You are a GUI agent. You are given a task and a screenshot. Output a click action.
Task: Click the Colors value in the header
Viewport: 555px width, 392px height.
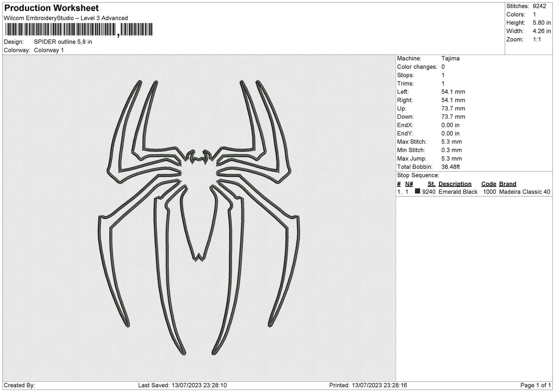pos(535,14)
